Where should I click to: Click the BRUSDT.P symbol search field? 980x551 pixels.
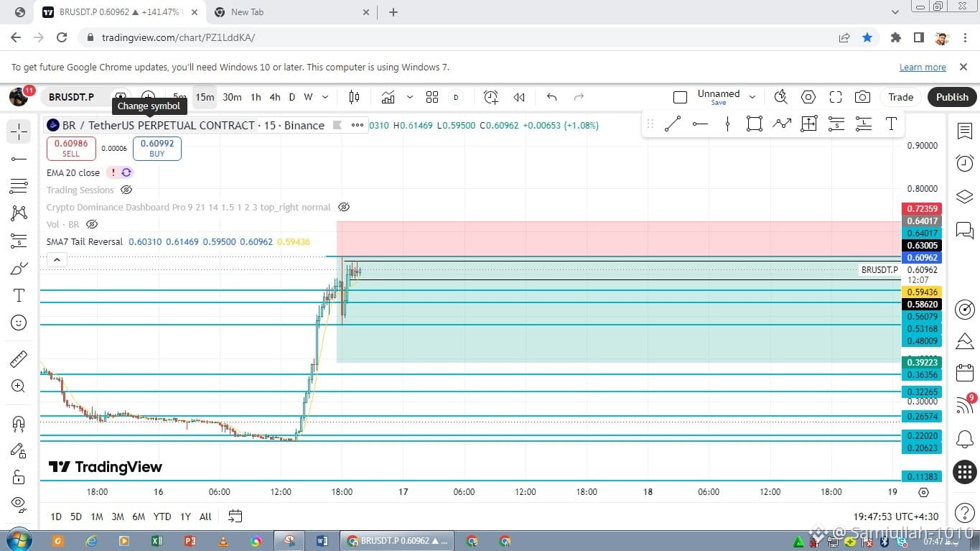[71, 97]
